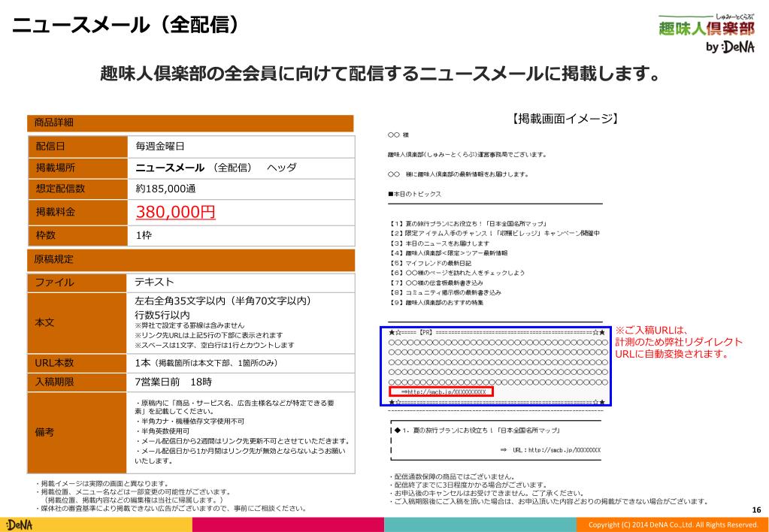Click topic 【1】夏の旅行プランにお役立ち！
The image size is (769, 532).
[x=468, y=224]
